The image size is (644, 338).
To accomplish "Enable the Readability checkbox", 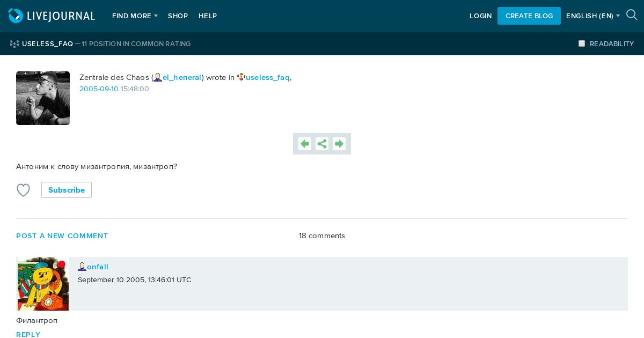I will pos(582,43).
